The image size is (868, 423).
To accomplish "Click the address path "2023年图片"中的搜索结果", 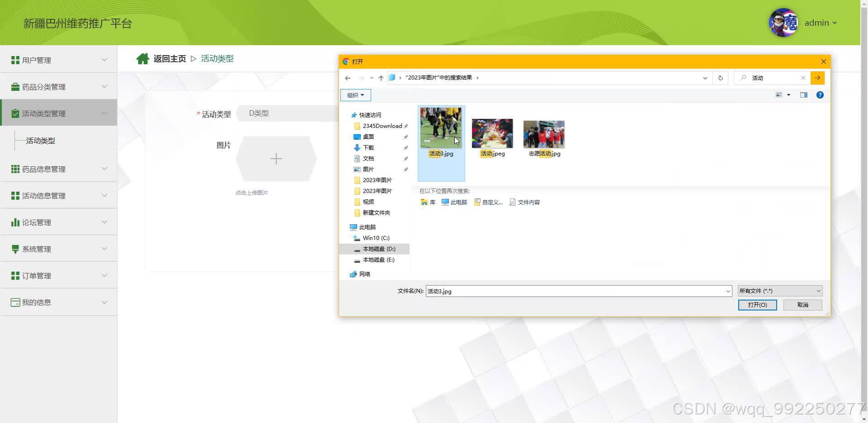I will click(439, 78).
